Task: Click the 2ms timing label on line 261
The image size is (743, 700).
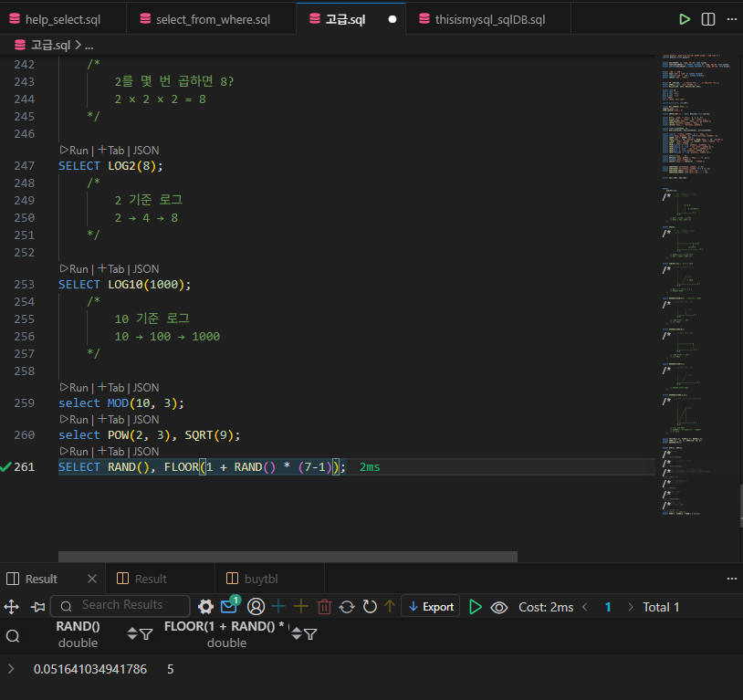Action: tap(370, 467)
